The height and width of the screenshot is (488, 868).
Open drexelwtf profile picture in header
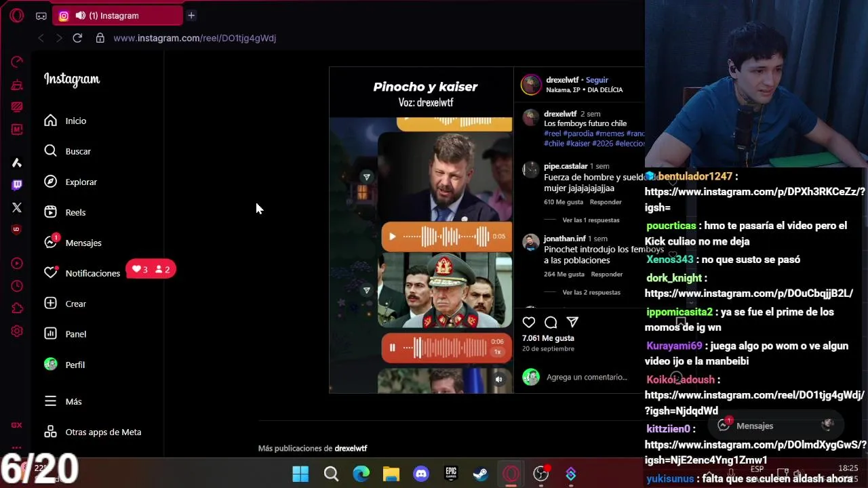coord(531,84)
